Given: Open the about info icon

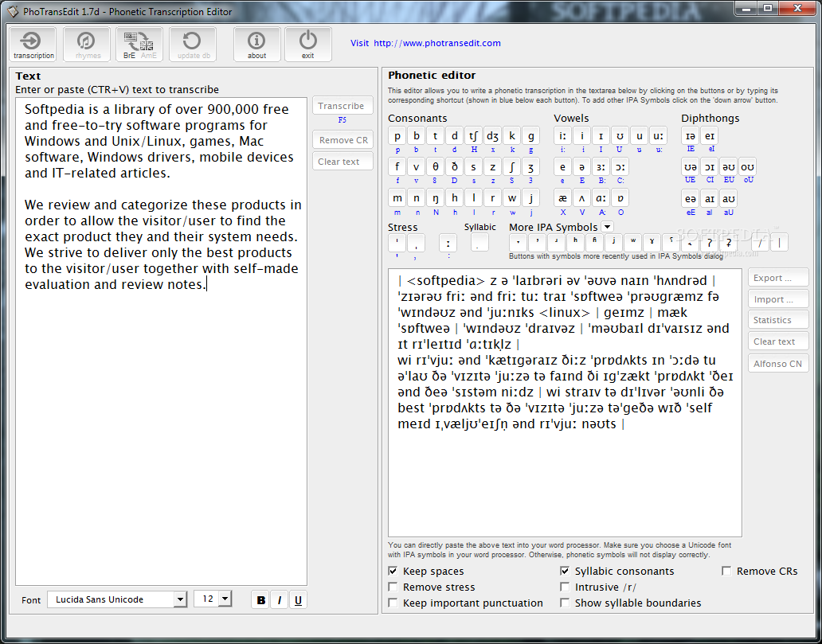Looking at the screenshot, I should pyautogui.click(x=256, y=45).
